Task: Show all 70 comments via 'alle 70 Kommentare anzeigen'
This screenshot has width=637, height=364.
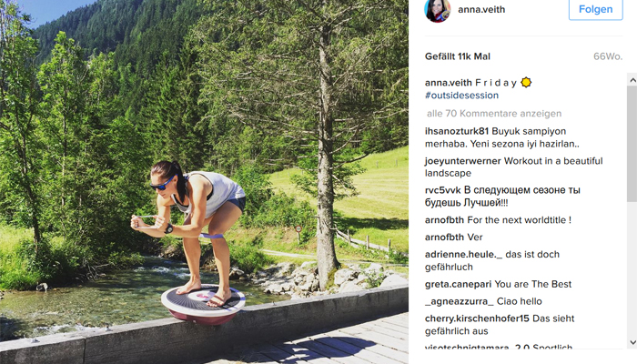Action: [x=494, y=114]
